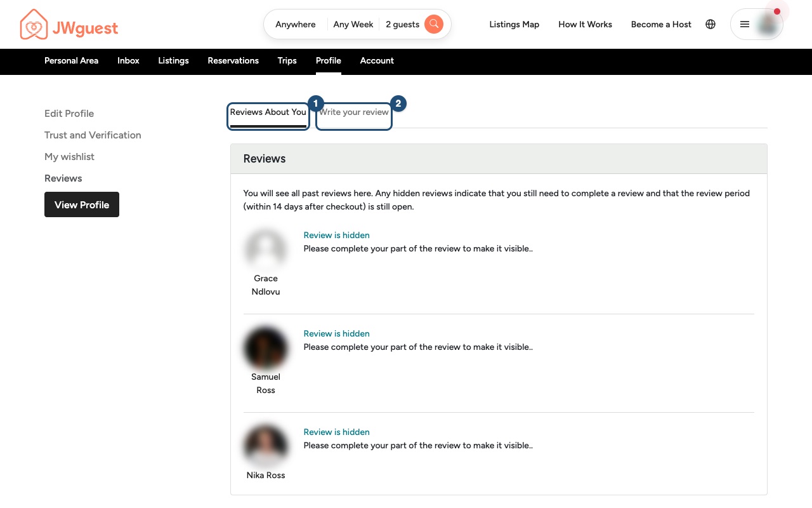Viewport: 812px width, 508px height.
Task: Open the language globe icon
Action: 710,24
